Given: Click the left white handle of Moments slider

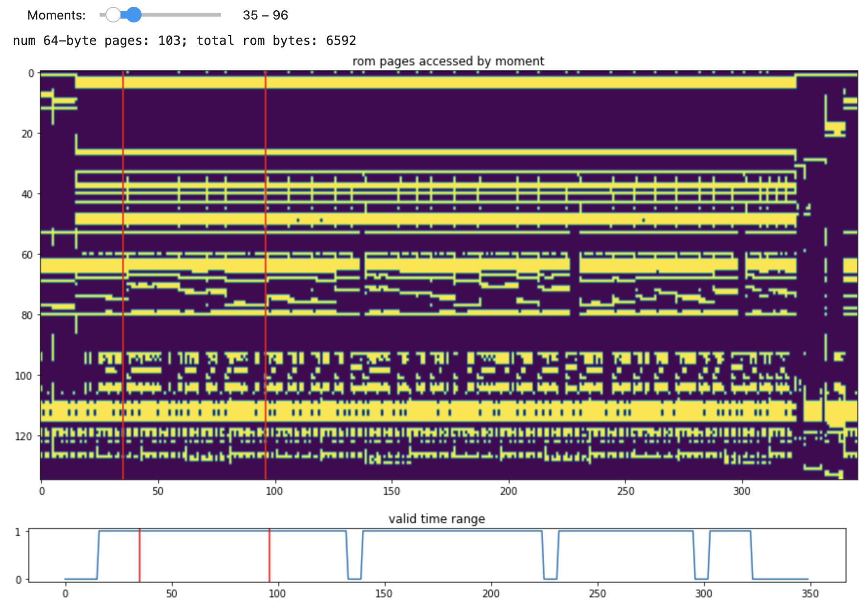Looking at the screenshot, I should (113, 15).
